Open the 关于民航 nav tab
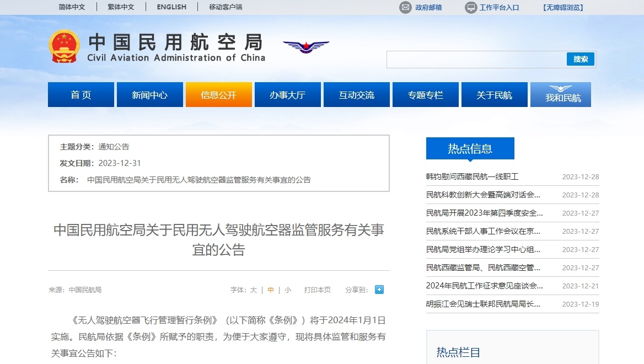Viewport: 644px width, 364px height. [495, 94]
